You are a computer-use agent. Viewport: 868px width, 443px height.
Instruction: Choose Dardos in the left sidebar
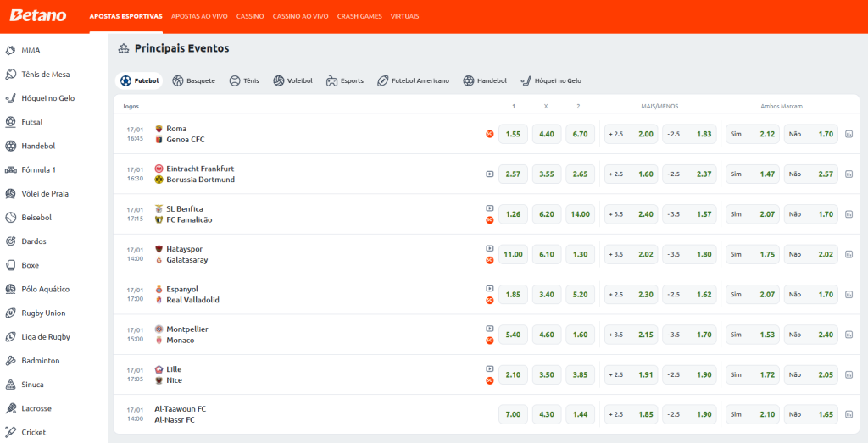tap(34, 241)
